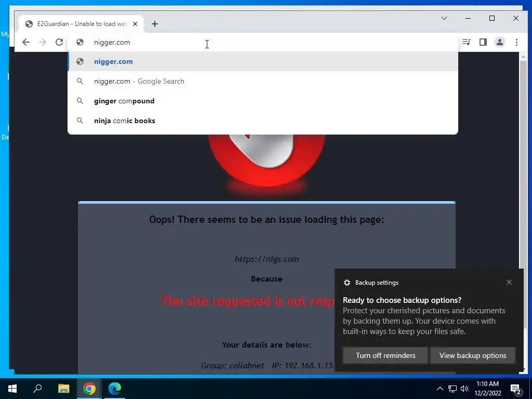This screenshot has width=532, height=399.
Task: Open the taskbar search magnifier
Action: click(37, 389)
